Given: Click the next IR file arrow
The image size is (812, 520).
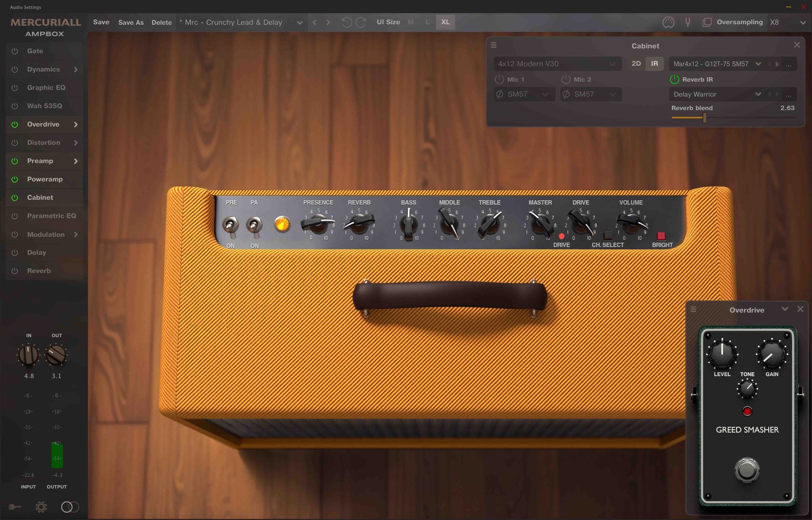Looking at the screenshot, I should point(777,64).
